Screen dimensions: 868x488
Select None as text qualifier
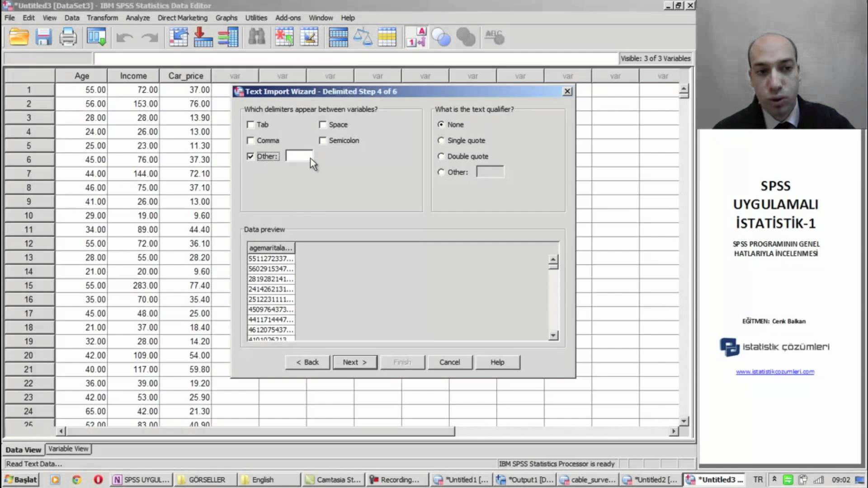click(441, 124)
